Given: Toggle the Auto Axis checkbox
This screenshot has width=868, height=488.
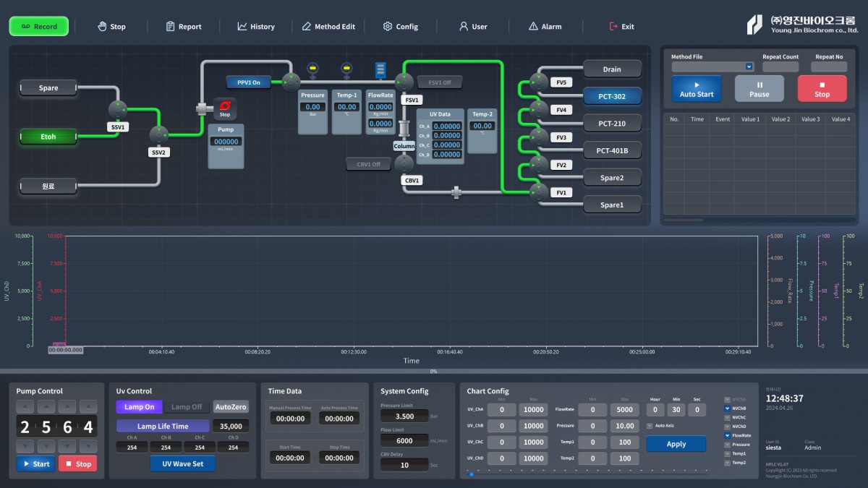Looking at the screenshot, I should click(650, 426).
